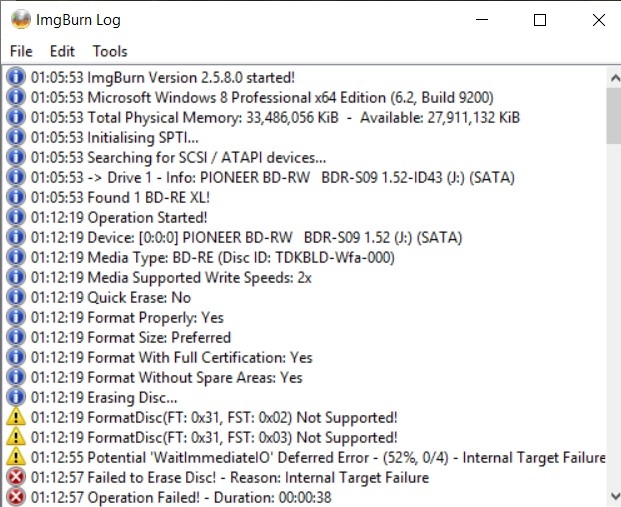Click error icon beside Operation Failed

click(x=16, y=497)
